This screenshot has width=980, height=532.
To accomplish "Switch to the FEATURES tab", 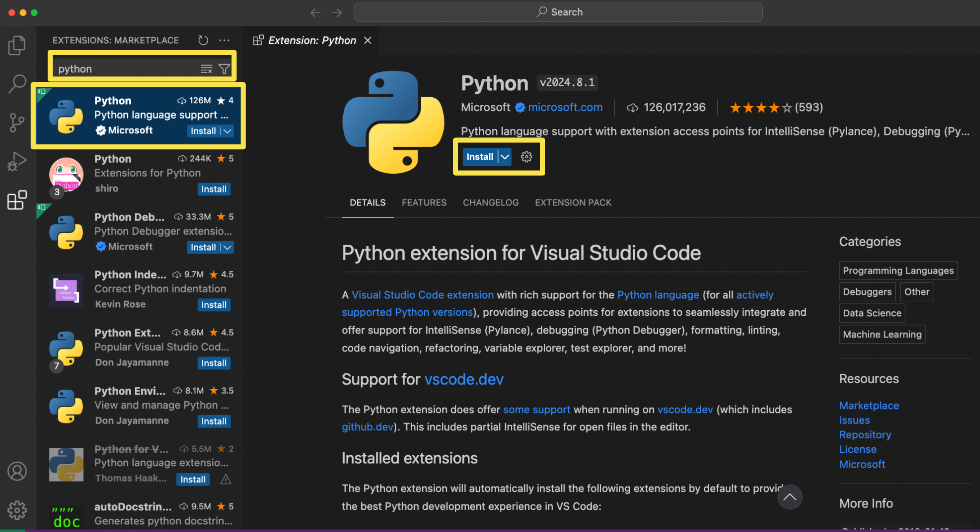I will point(424,203).
